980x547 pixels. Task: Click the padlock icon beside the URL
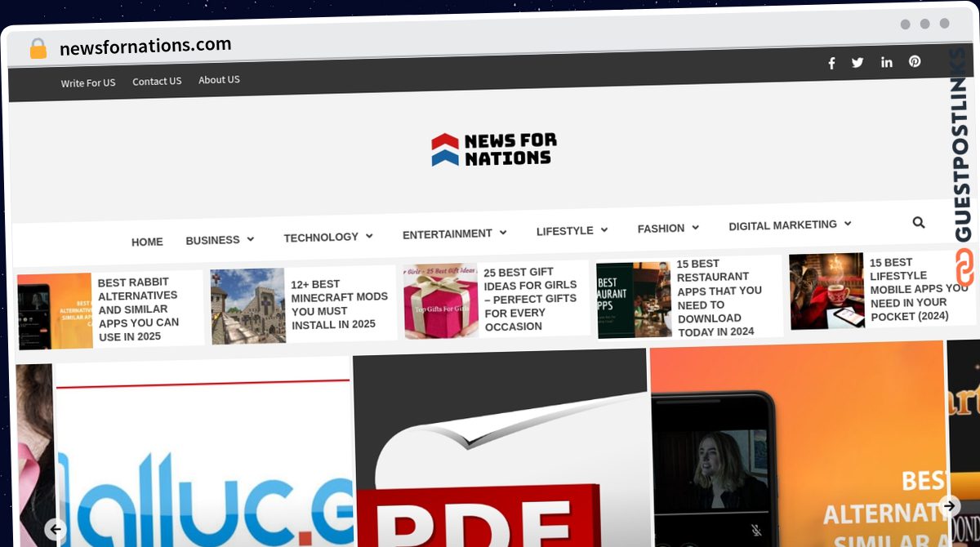[38, 49]
